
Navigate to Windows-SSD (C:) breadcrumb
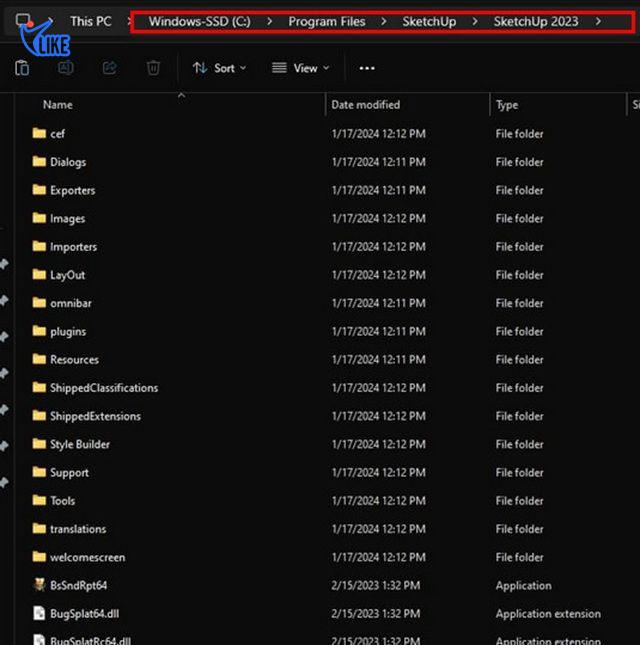tap(199, 21)
